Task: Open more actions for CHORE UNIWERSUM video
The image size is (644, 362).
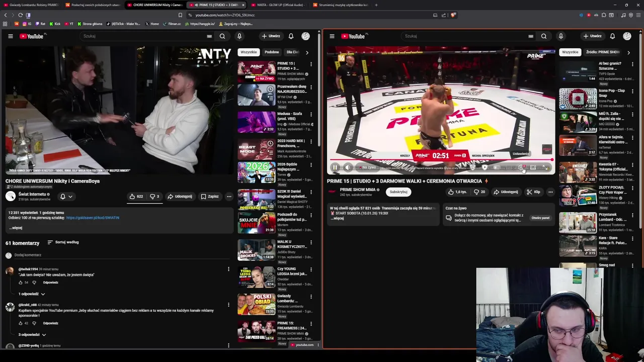Action: tap(229, 197)
